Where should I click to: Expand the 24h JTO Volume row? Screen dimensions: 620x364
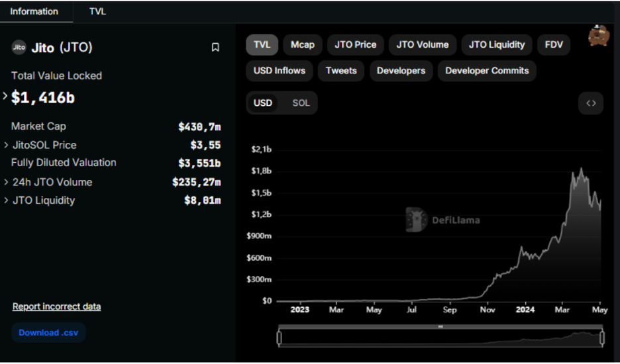tap(6, 182)
